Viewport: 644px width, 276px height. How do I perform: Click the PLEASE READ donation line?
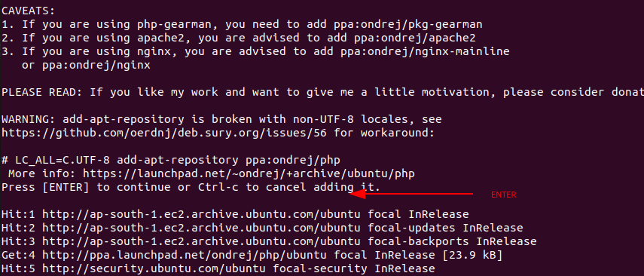323,92
